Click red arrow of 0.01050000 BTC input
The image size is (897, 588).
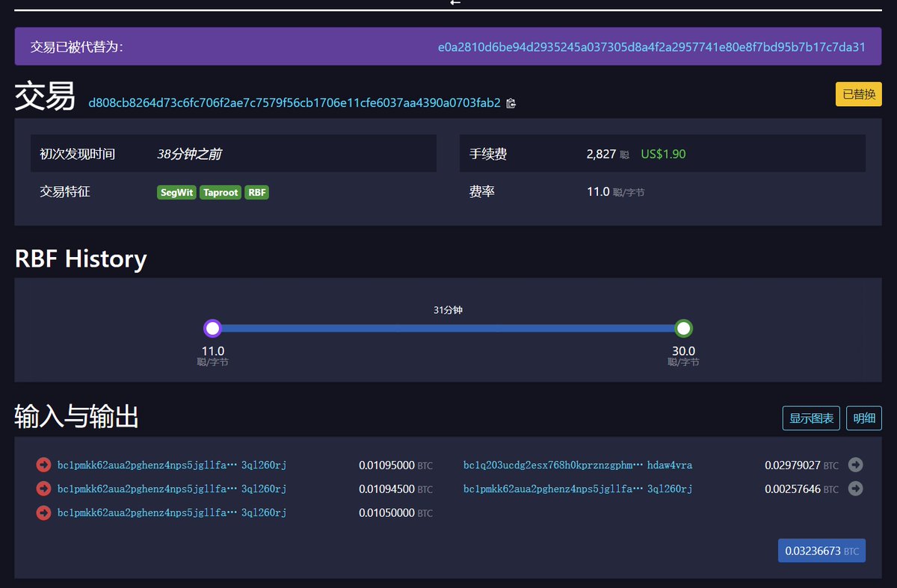pos(43,513)
